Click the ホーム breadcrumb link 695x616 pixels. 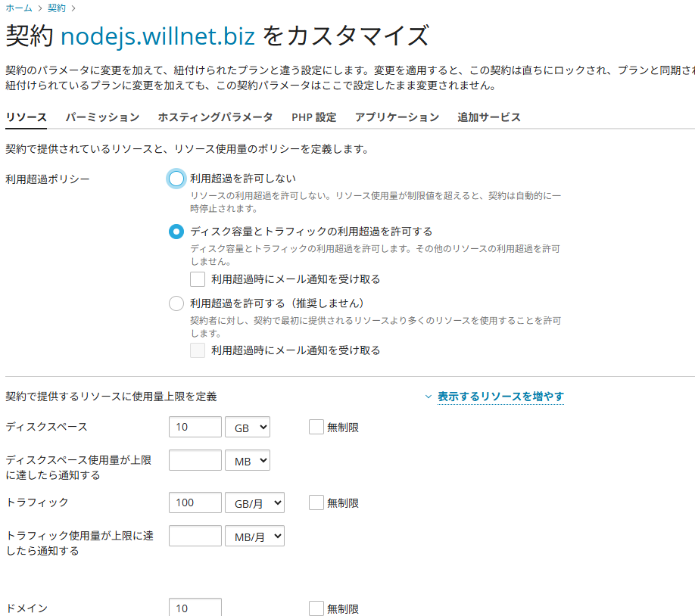(x=19, y=8)
